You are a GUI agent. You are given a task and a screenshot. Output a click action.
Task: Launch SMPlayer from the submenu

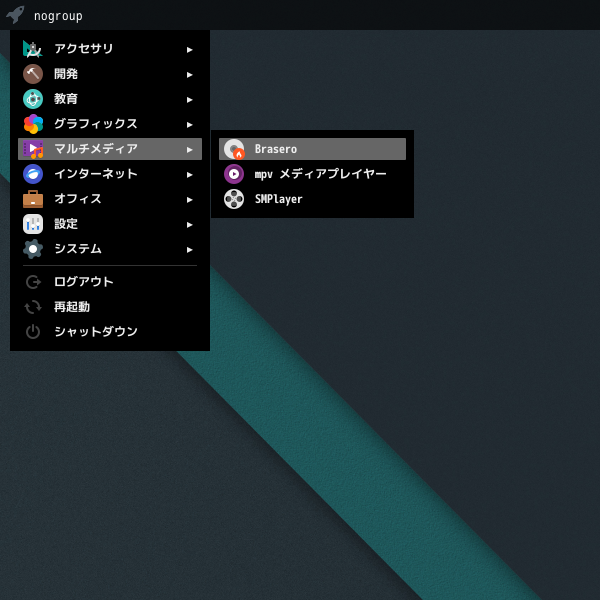(x=312, y=199)
